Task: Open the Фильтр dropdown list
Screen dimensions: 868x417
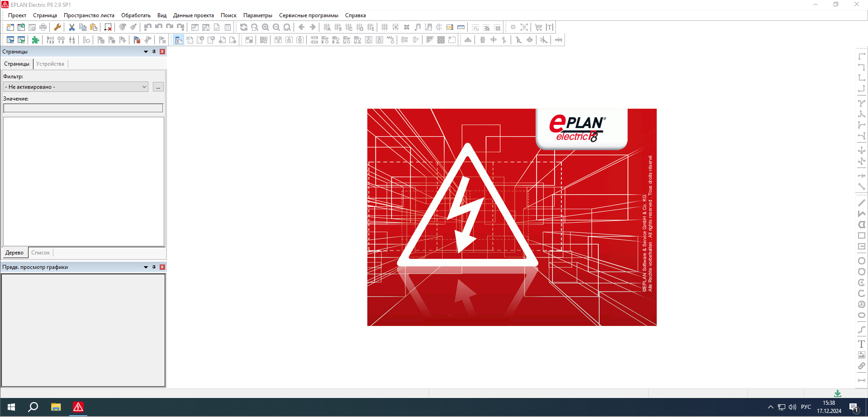Action: pos(144,87)
